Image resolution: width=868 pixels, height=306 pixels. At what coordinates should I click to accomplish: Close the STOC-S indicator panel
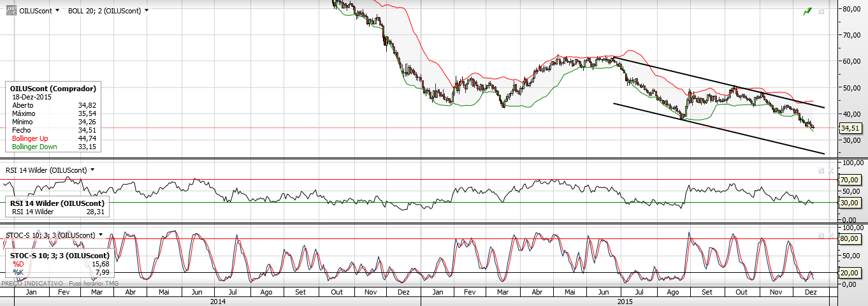[x=830, y=236]
